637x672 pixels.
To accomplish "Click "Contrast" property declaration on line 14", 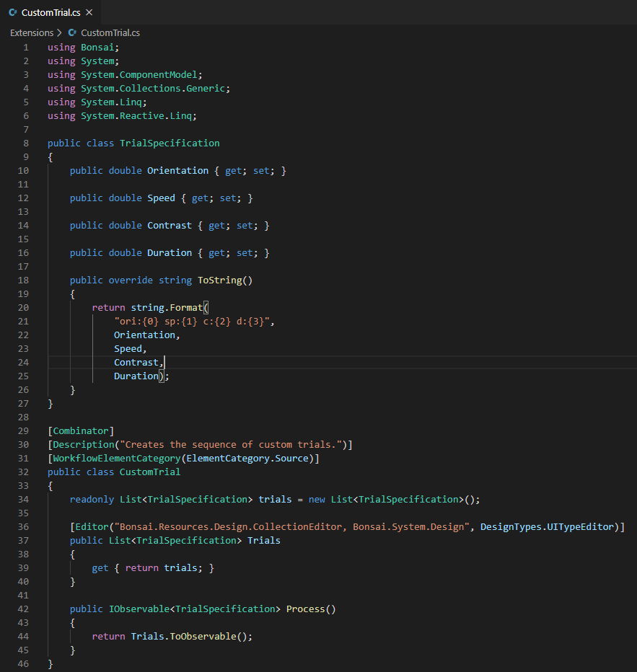I will [x=170, y=226].
